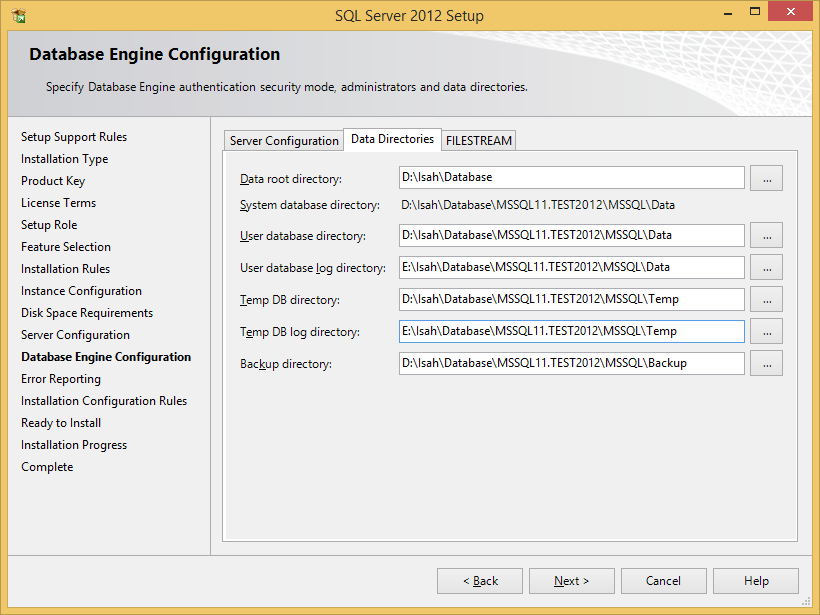Select the Data Directories tab

click(392, 139)
